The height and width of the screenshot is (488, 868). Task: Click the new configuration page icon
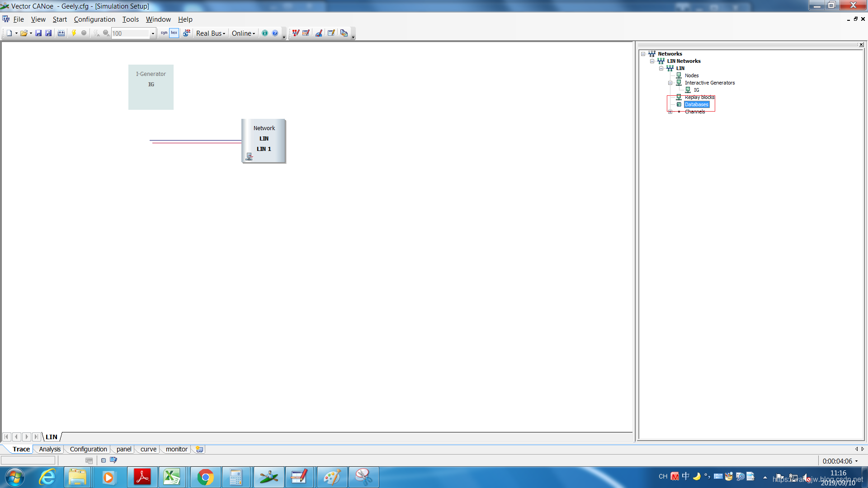[x=9, y=33]
